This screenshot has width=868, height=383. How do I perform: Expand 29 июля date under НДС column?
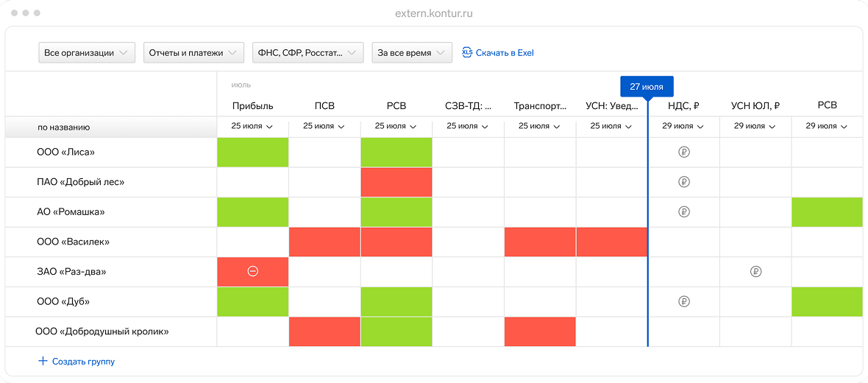[x=683, y=127]
